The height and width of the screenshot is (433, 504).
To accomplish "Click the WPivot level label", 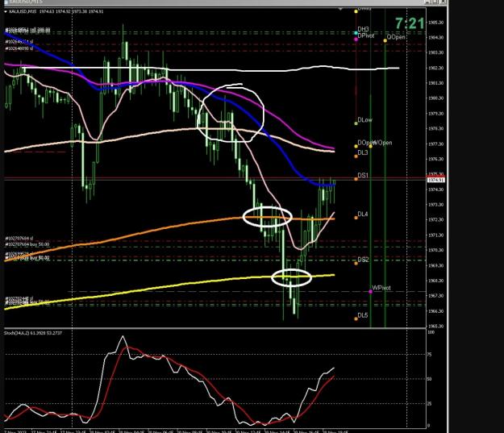I will coord(381,288).
